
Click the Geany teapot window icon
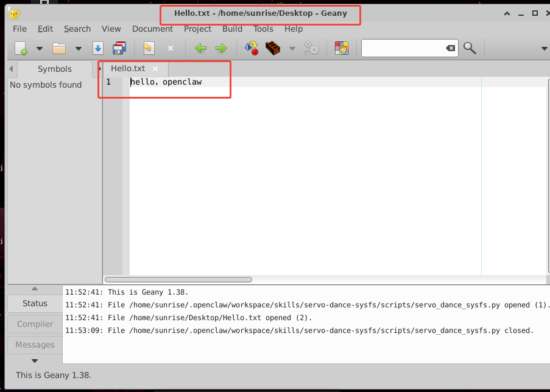[14, 13]
